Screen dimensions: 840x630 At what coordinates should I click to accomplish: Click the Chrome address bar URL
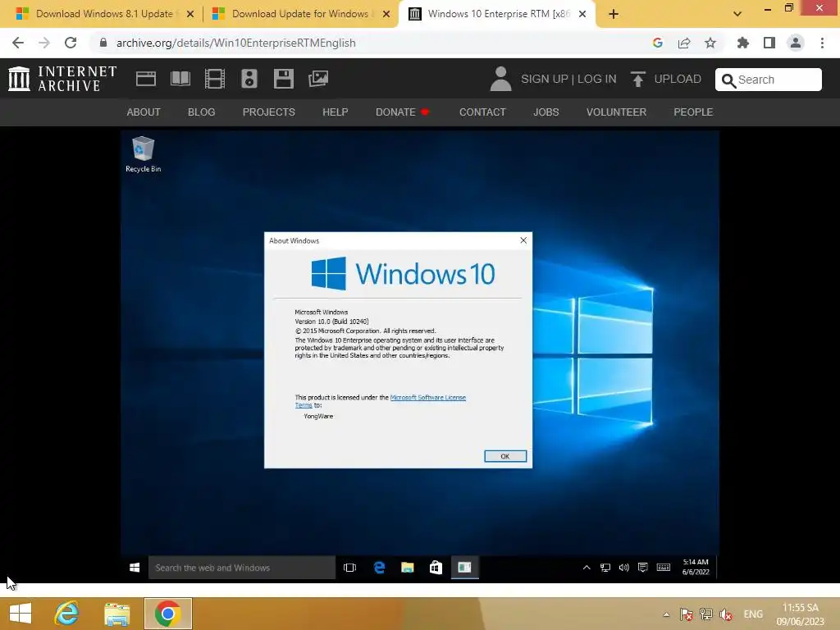[235, 43]
